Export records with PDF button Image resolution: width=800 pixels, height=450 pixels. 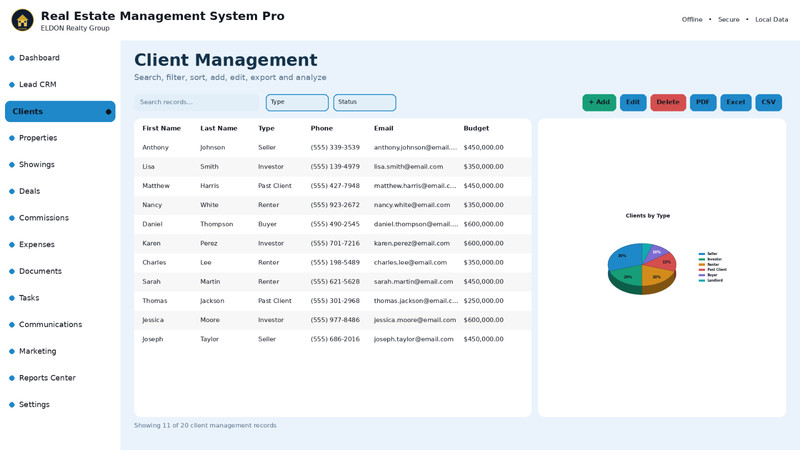point(703,102)
